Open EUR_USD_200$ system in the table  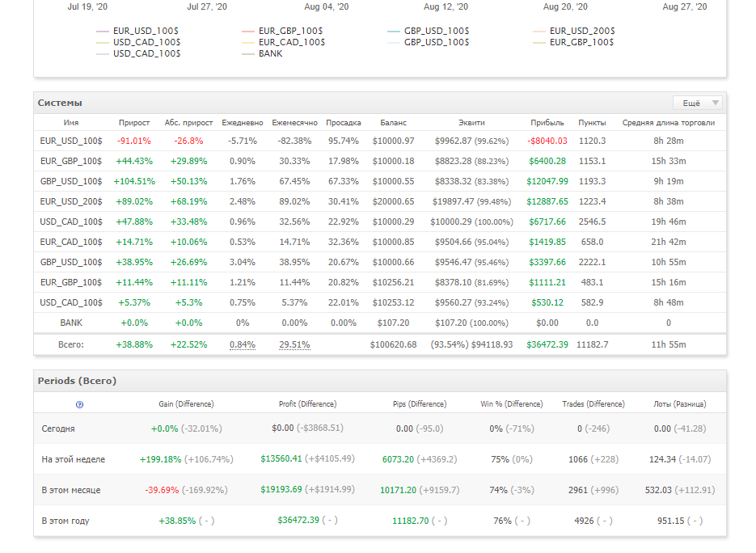click(71, 201)
